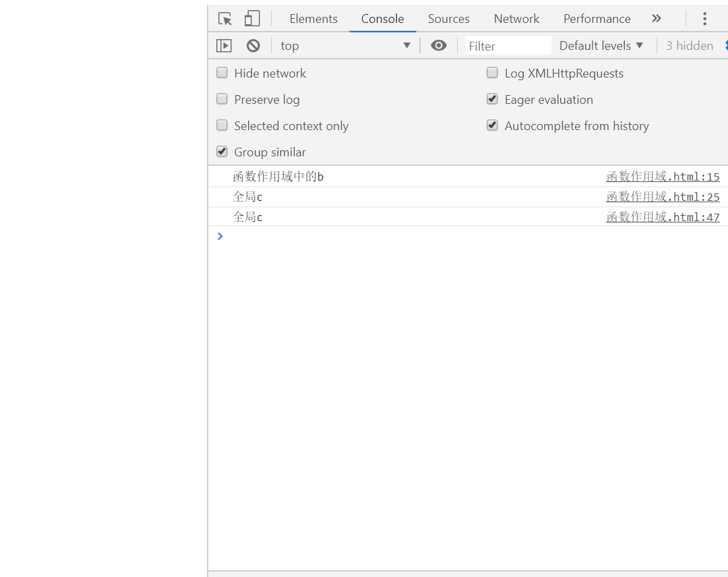The width and height of the screenshot is (728, 577).
Task: Enable Log XMLHttpRequests checkbox
Action: point(492,72)
